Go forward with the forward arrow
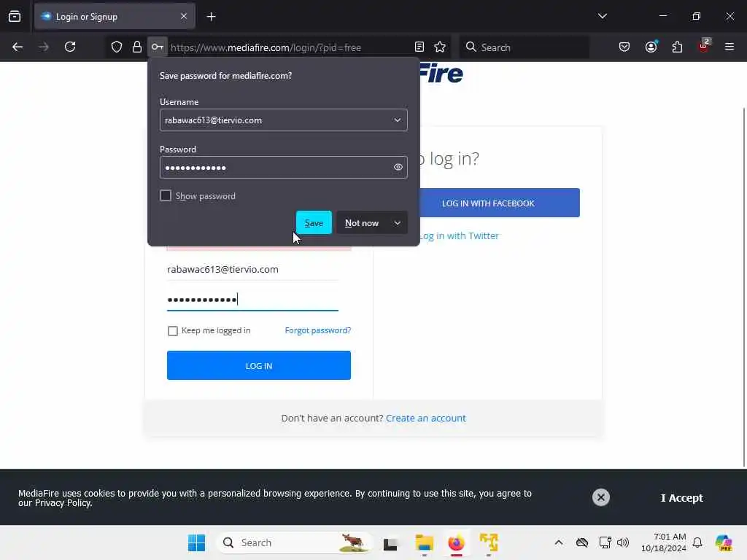 (x=44, y=47)
